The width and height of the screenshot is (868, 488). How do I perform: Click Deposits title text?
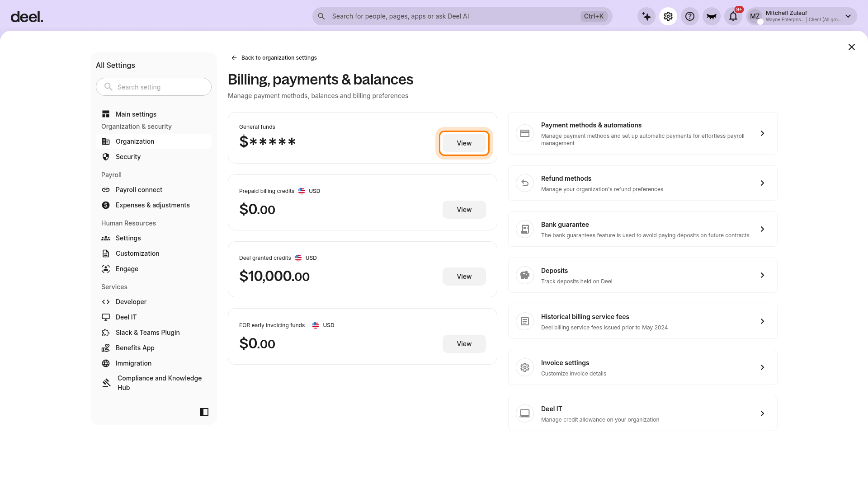(x=554, y=271)
